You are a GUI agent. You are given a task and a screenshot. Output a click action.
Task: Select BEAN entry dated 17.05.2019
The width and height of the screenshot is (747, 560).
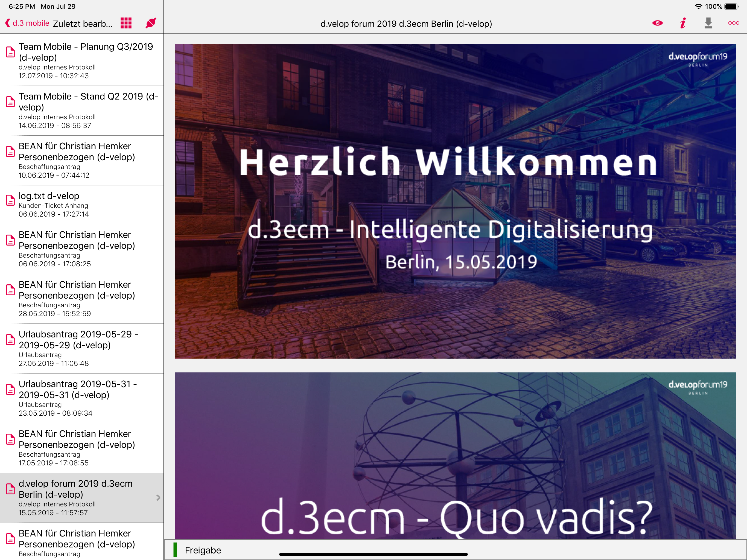coord(82,448)
